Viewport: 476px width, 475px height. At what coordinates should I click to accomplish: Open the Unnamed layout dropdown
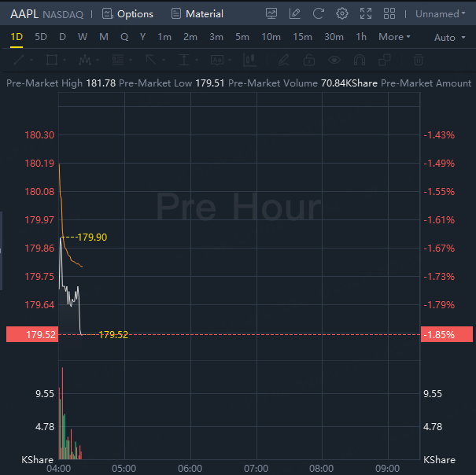point(441,13)
